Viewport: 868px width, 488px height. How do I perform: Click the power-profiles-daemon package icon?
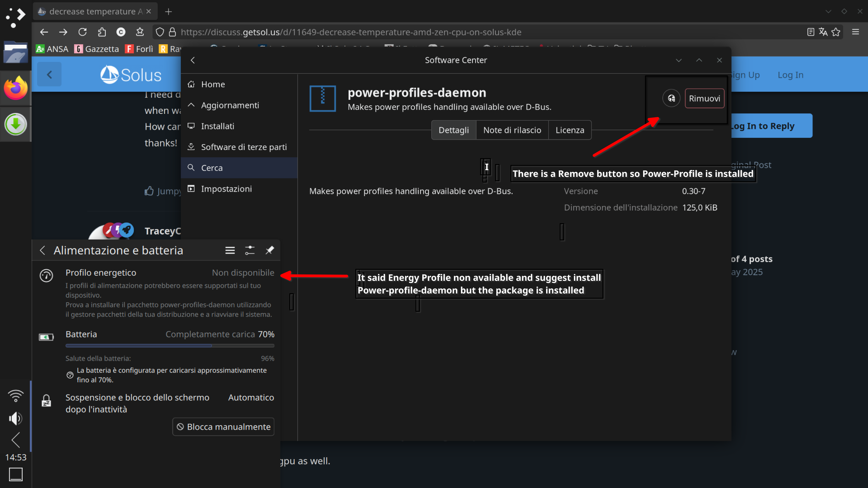coord(323,98)
